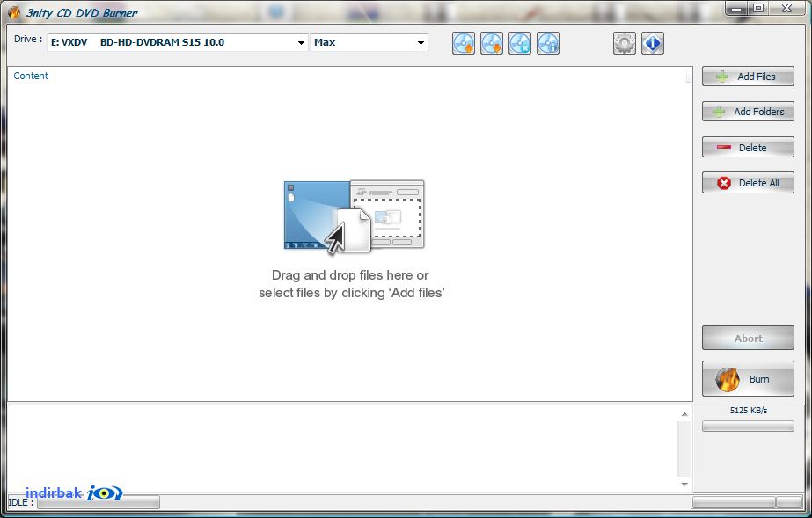Screen dimensions: 812x518
Task: Click the flame icon on the Burn button
Action: coord(728,379)
